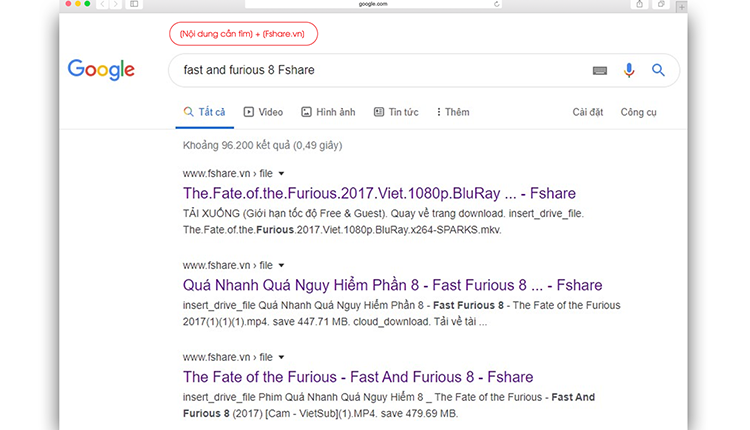
Task: Open 'Công cụ' search tools
Action: click(639, 112)
